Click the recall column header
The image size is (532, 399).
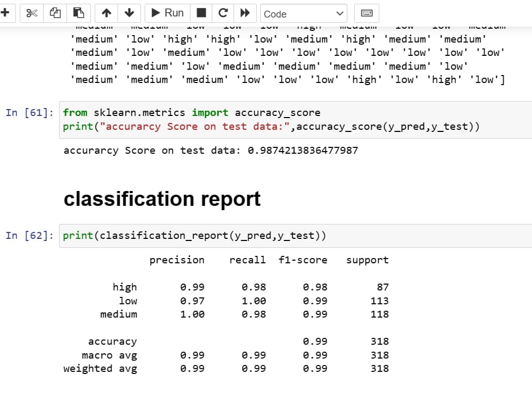(x=247, y=260)
